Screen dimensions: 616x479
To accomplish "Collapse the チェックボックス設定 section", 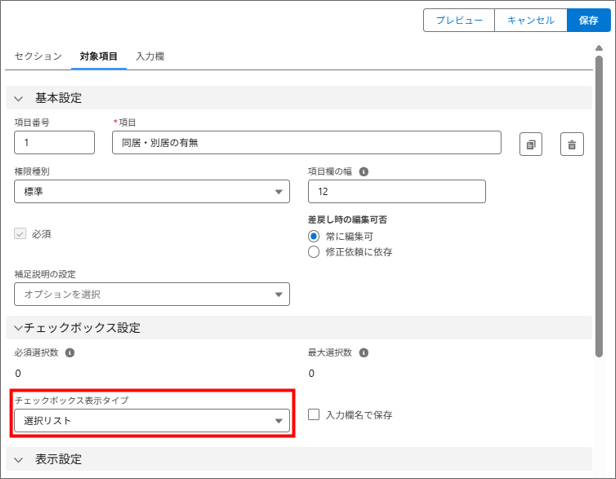I will [x=18, y=328].
